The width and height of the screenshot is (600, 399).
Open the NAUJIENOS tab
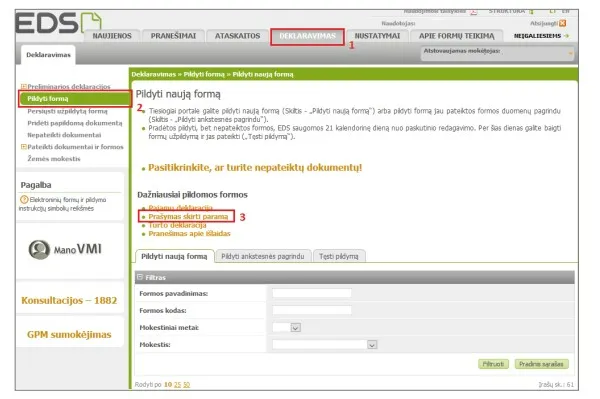click(x=112, y=36)
